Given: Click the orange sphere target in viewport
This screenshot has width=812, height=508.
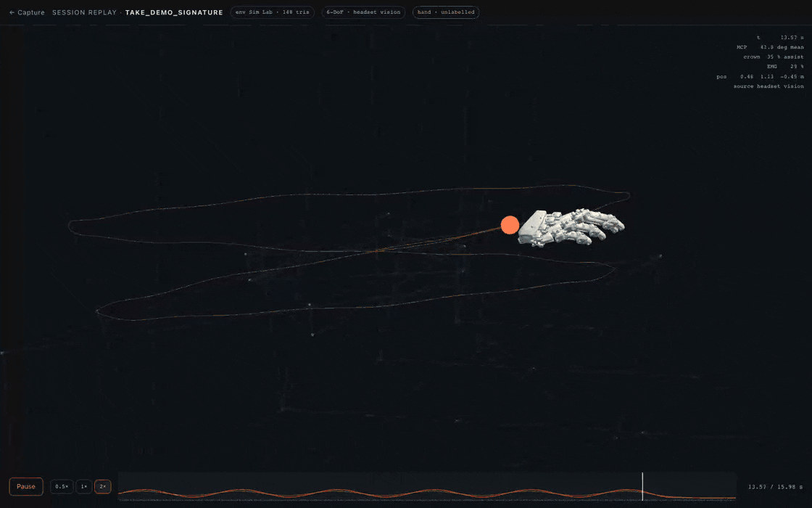Looking at the screenshot, I should point(510,225).
